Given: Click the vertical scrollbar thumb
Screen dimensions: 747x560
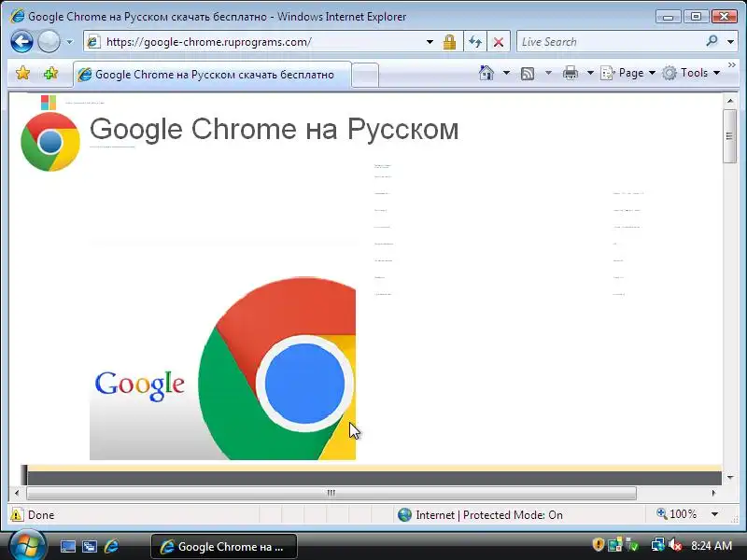Looking at the screenshot, I should [730, 136].
